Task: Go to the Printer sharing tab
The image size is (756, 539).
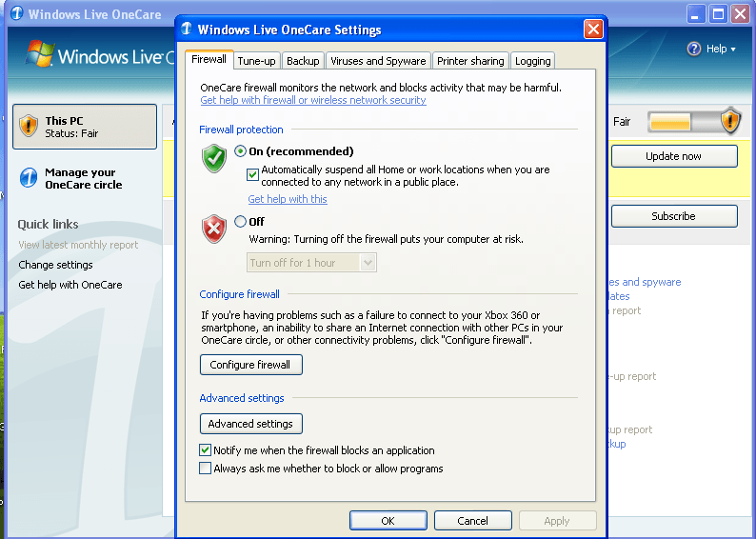Action: tap(470, 61)
